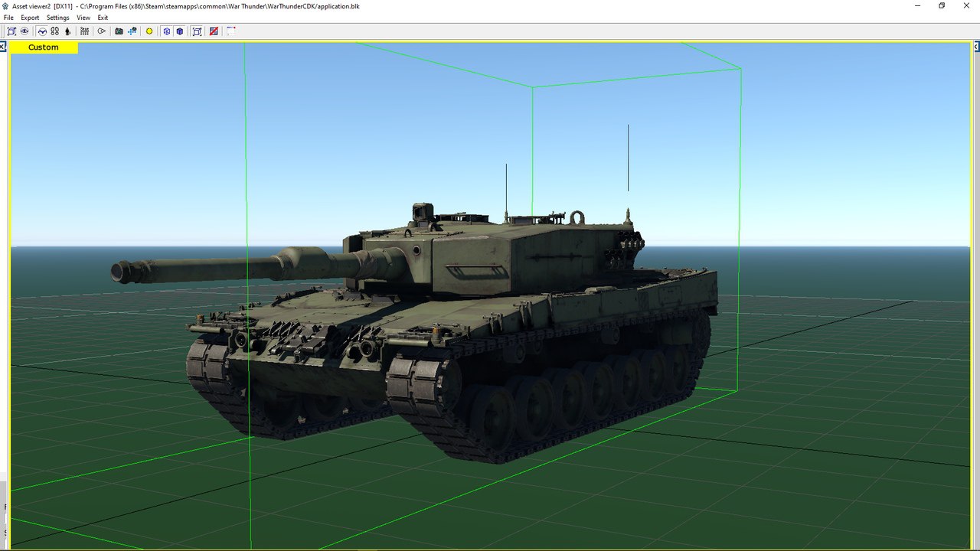This screenshot has width=980, height=551.
Task: Click the yellow Custom viewport label
Action: 44,47
